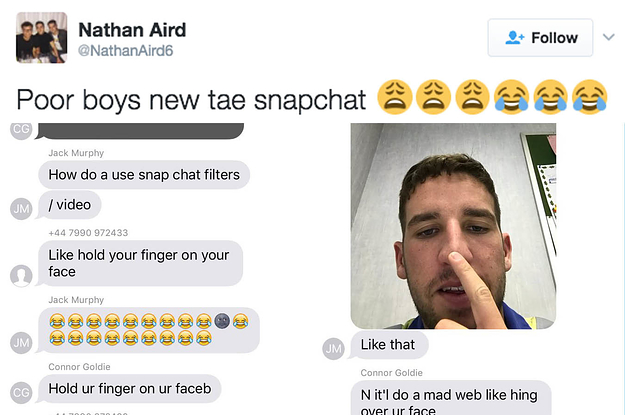Click the new moon face emoji
Image resolution: width=625 pixels, height=415 pixels.
(222, 321)
